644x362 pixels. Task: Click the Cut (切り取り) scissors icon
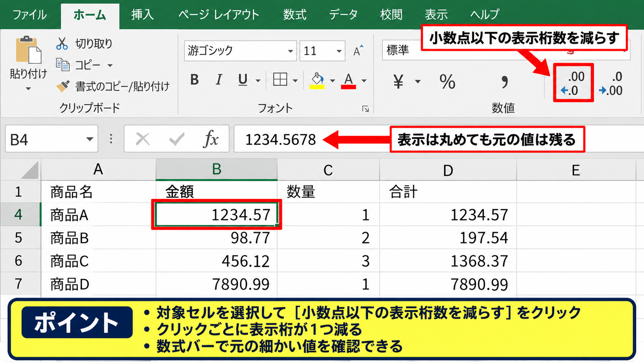pos(62,43)
